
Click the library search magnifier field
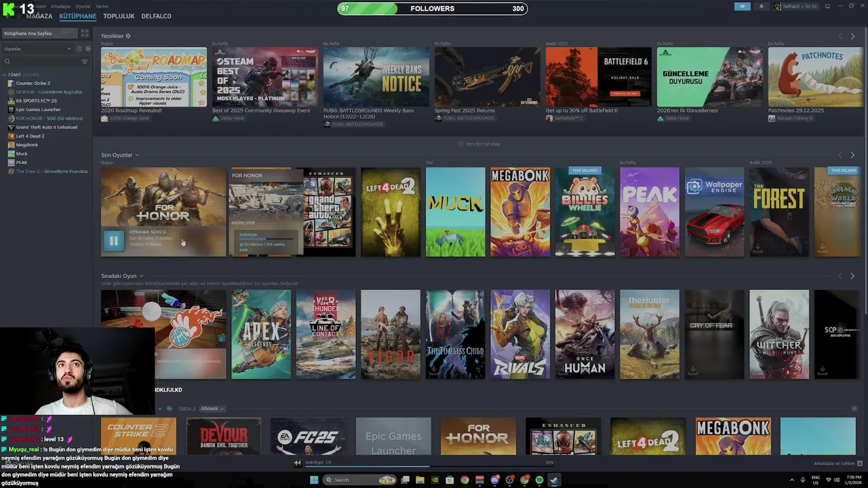point(41,62)
